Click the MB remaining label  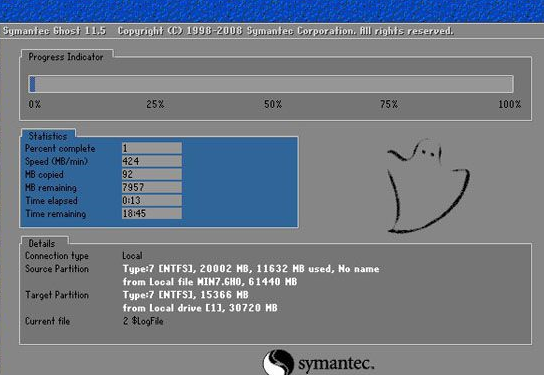pyautogui.click(x=51, y=188)
